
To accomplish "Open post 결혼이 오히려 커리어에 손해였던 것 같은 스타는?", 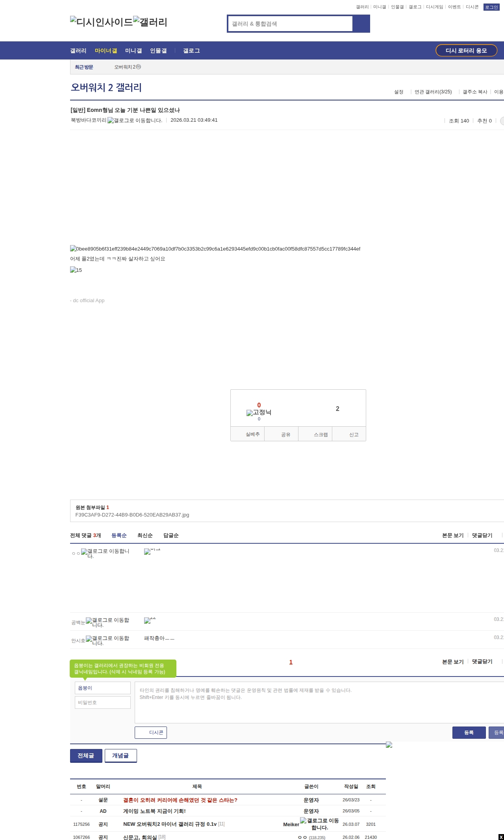I will [180, 800].
